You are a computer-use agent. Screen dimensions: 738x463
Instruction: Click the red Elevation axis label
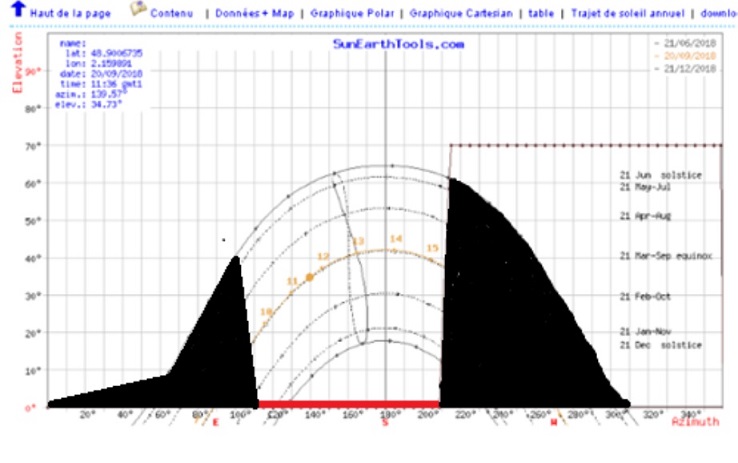17,63
